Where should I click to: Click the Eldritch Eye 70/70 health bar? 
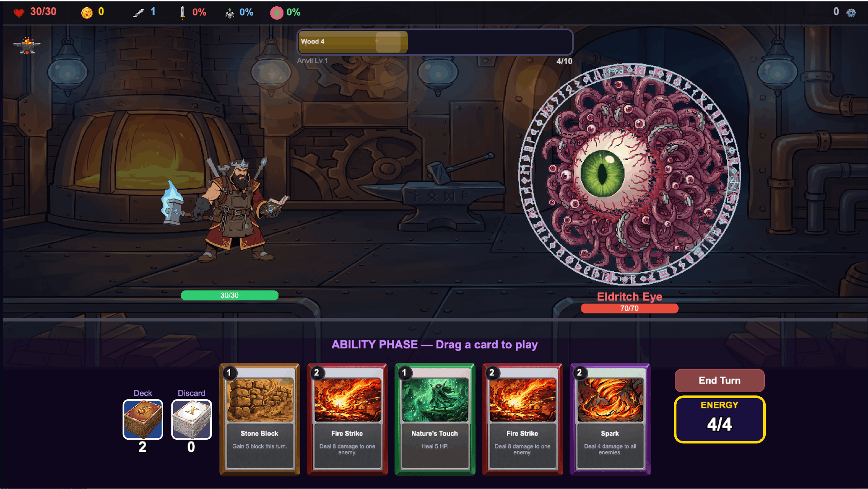(x=629, y=309)
